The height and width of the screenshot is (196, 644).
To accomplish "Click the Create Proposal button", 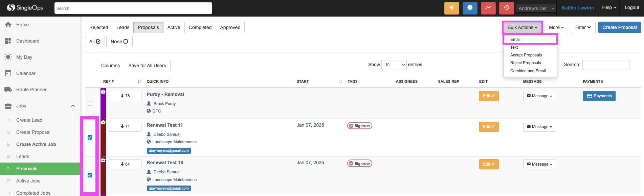I will pyautogui.click(x=619, y=27).
